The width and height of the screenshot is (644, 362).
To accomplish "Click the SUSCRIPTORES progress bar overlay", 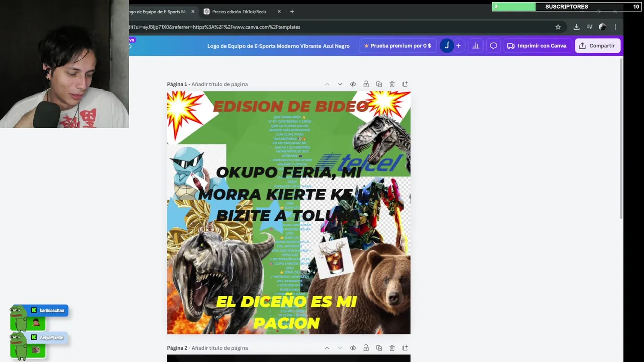I will (x=567, y=7).
